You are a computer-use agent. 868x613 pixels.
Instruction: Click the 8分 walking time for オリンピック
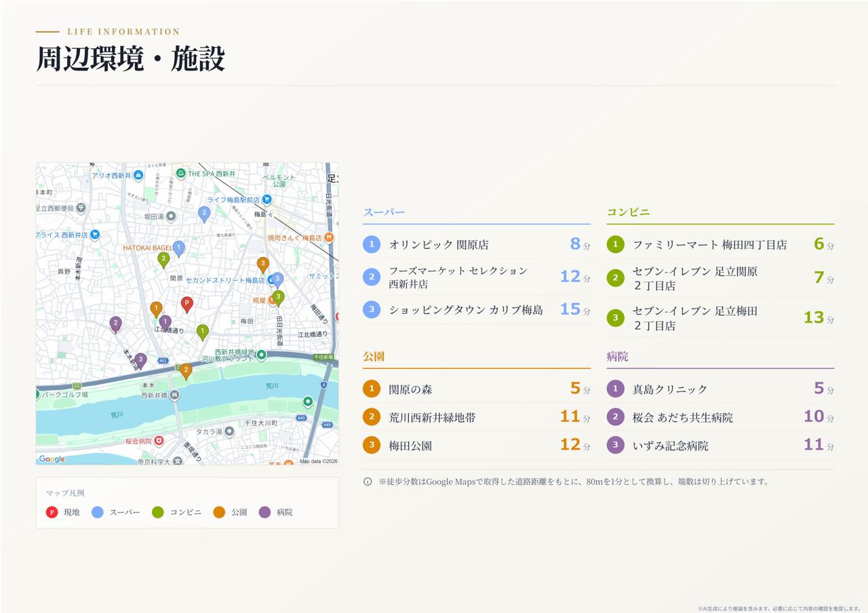click(x=580, y=244)
